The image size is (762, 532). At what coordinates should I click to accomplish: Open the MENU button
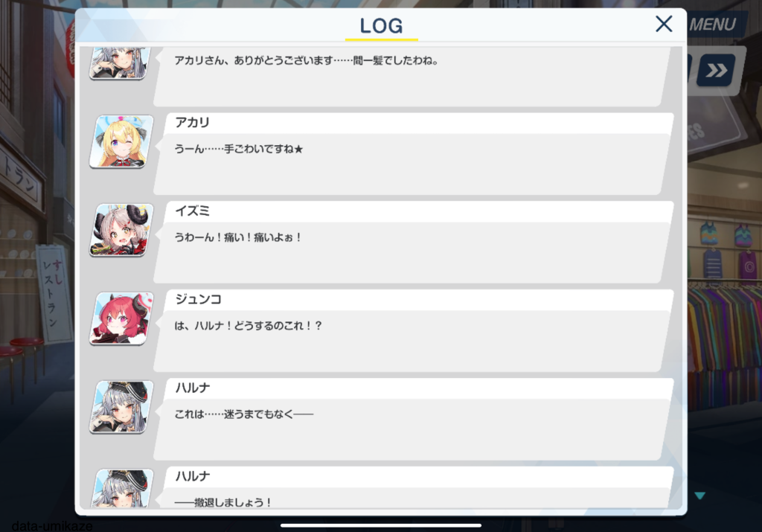(x=712, y=25)
